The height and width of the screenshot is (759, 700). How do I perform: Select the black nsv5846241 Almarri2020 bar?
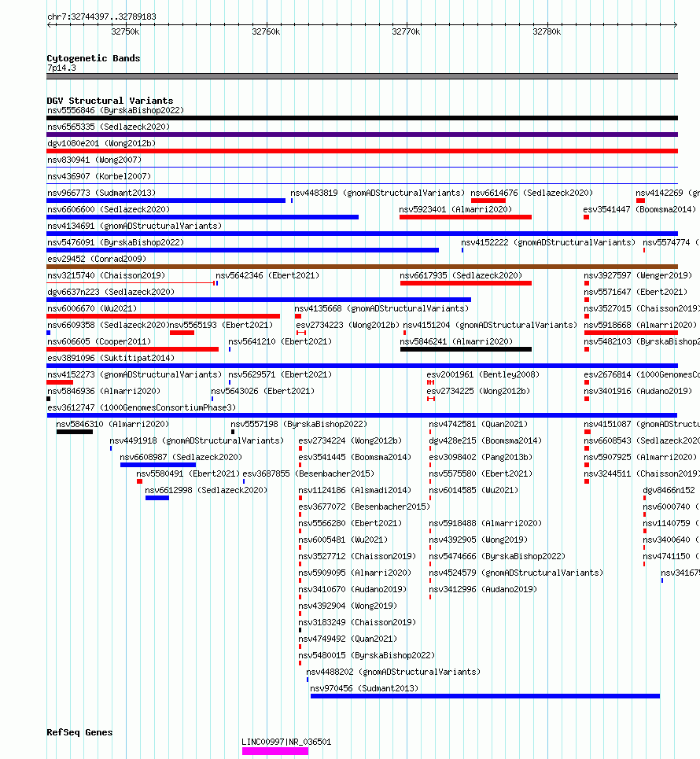(x=466, y=349)
